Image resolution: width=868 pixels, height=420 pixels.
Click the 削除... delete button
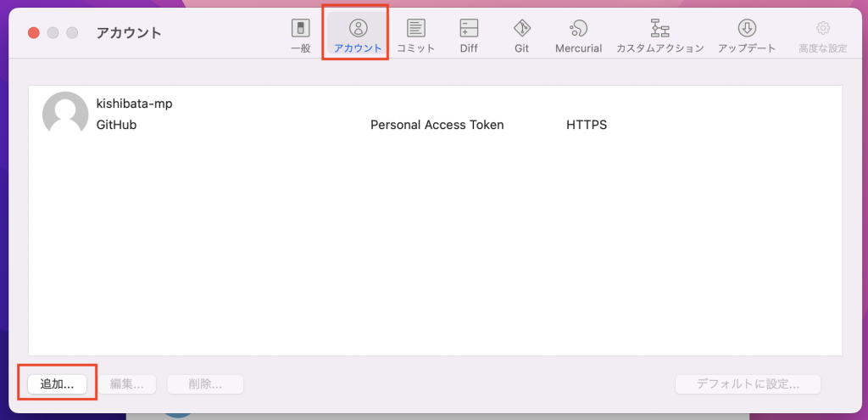coord(205,384)
